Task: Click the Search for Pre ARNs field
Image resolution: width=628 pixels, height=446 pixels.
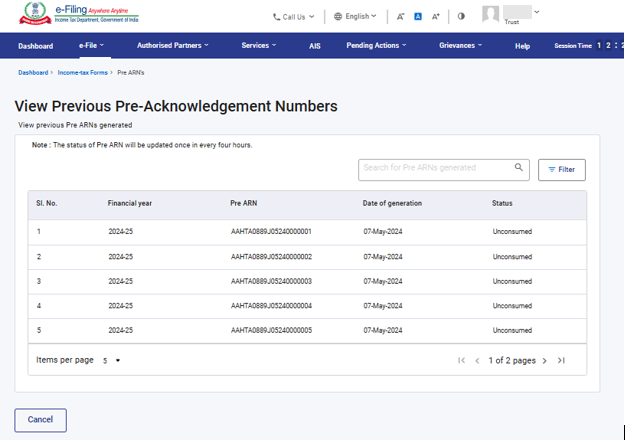Action: pos(444,170)
